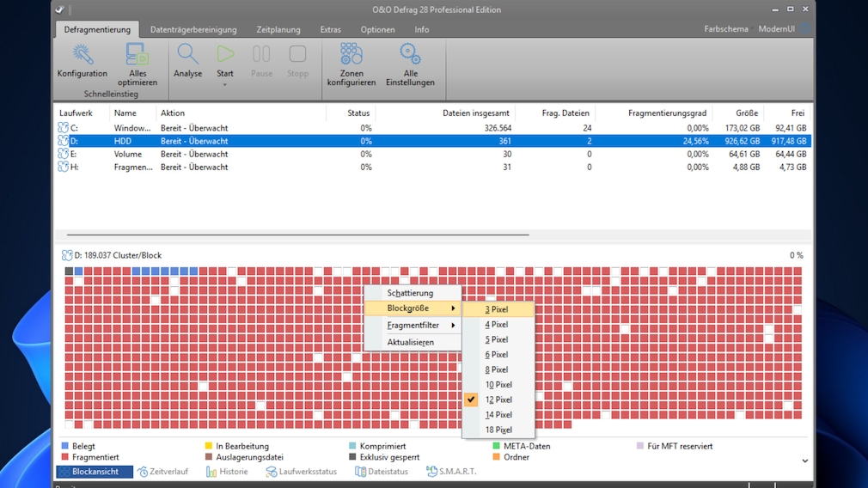Open the Zeitverlauf view

click(163, 472)
